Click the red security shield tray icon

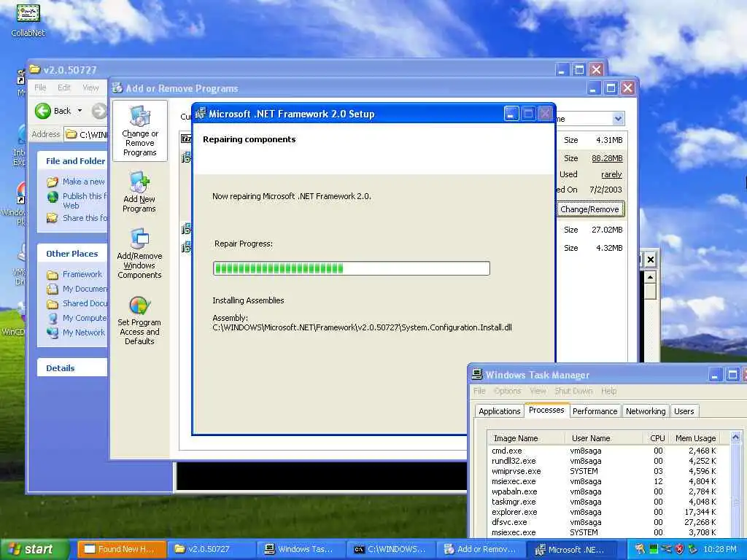click(679, 549)
